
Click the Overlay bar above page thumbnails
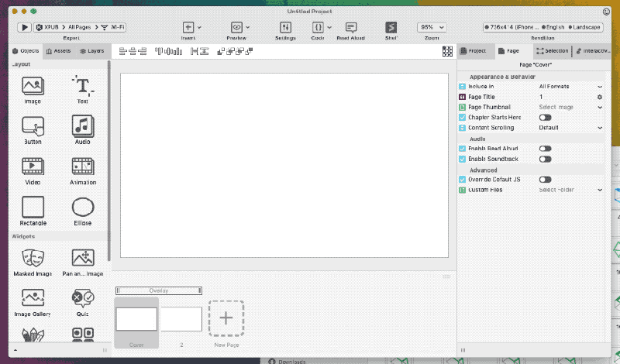point(159,291)
